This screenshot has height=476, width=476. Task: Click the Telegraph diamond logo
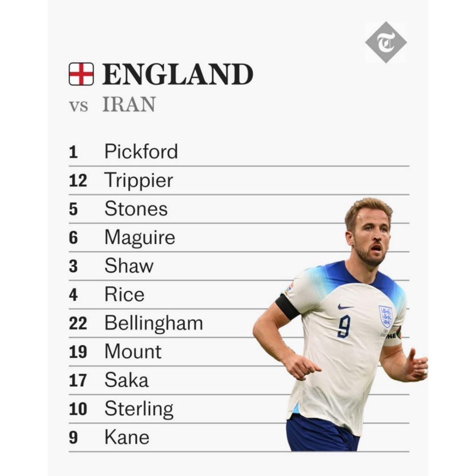386,42
